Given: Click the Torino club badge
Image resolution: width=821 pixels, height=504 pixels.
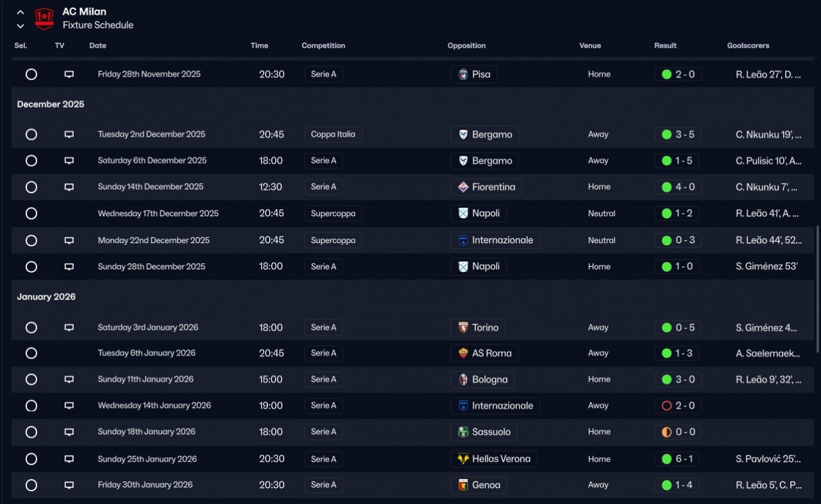Looking at the screenshot, I should (463, 328).
